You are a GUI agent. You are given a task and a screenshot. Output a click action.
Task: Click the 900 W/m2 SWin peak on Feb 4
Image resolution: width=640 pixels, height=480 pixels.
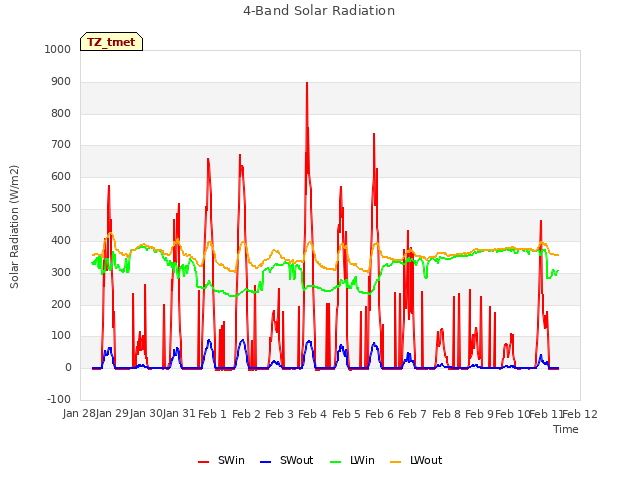307,83
